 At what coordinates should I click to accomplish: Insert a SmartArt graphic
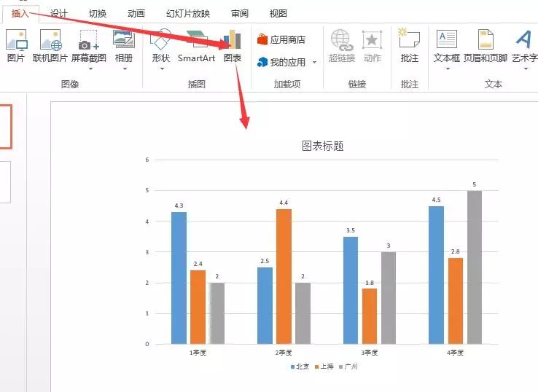pos(197,46)
